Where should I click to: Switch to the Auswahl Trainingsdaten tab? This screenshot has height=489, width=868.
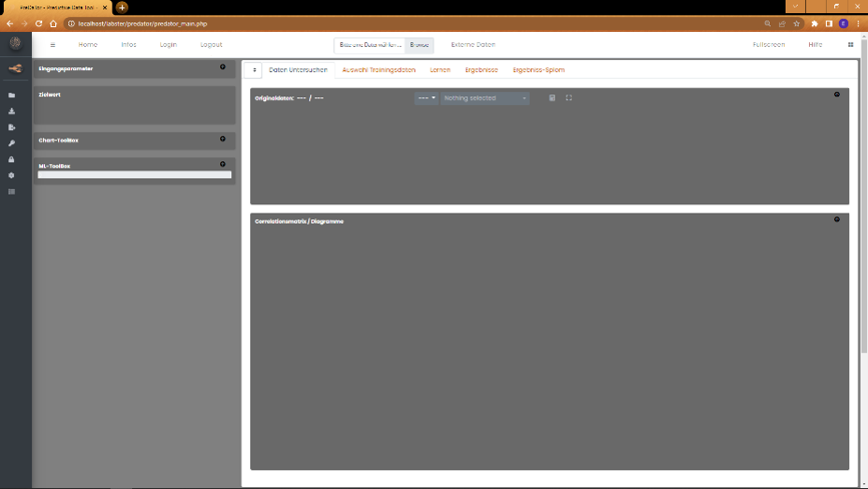coord(378,70)
